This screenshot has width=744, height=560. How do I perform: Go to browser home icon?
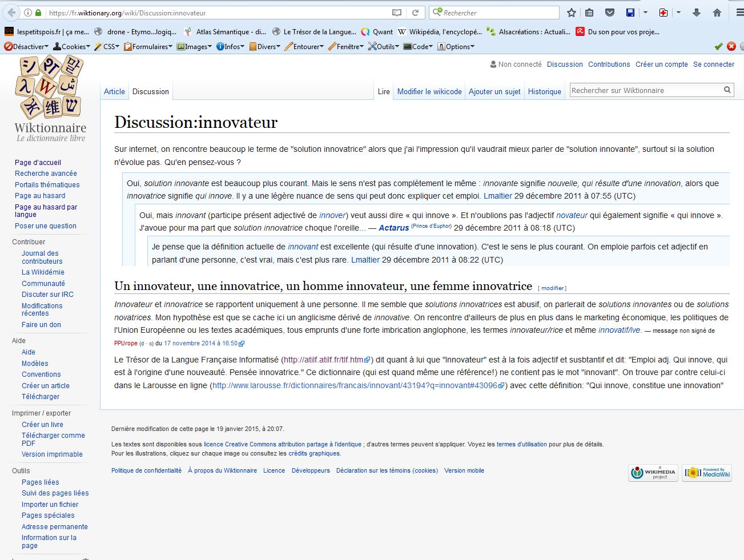[x=717, y=13]
